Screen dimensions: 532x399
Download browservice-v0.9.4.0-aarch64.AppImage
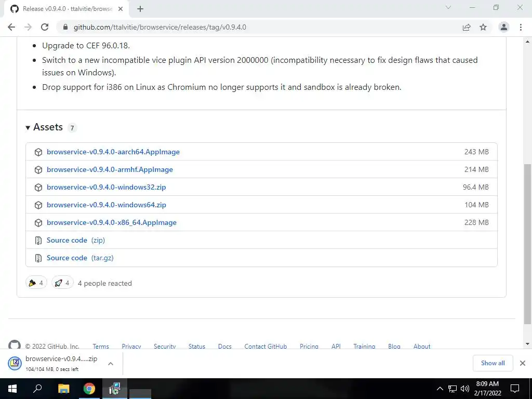point(113,152)
